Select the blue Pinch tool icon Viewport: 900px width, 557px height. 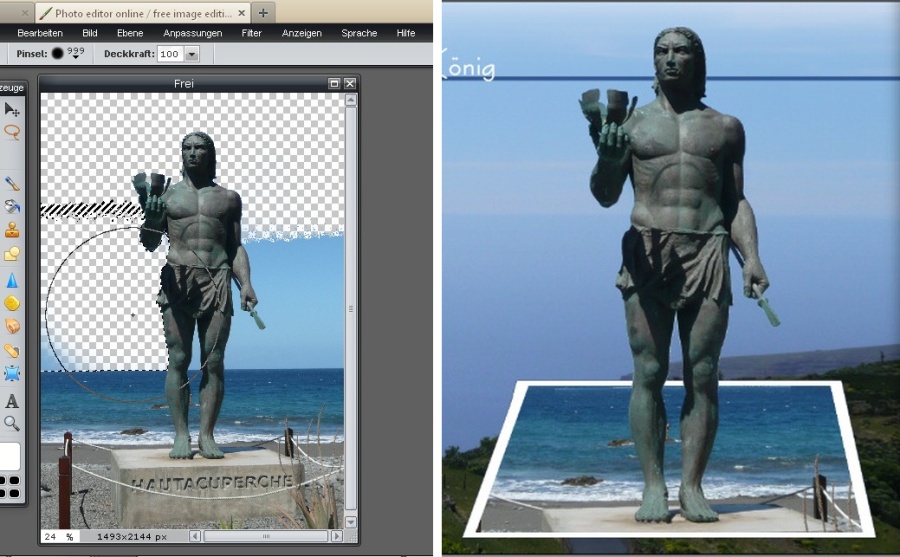click(x=12, y=374)
